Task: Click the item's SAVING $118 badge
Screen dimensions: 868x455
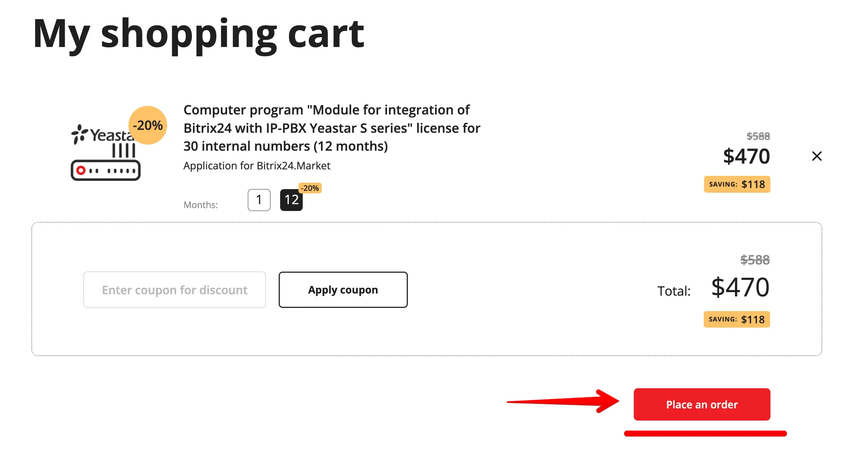Action: (737, 184)
